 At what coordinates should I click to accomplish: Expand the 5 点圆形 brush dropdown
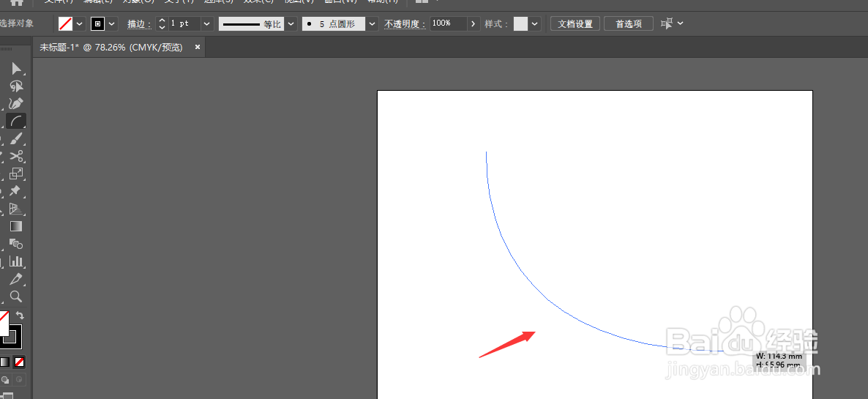pos(372,24)
